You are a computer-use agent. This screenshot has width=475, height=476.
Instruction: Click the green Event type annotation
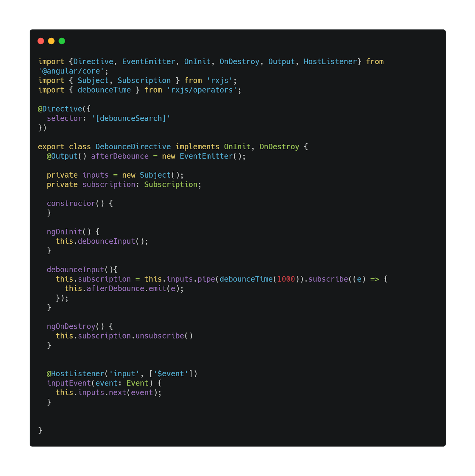[137, 383]
